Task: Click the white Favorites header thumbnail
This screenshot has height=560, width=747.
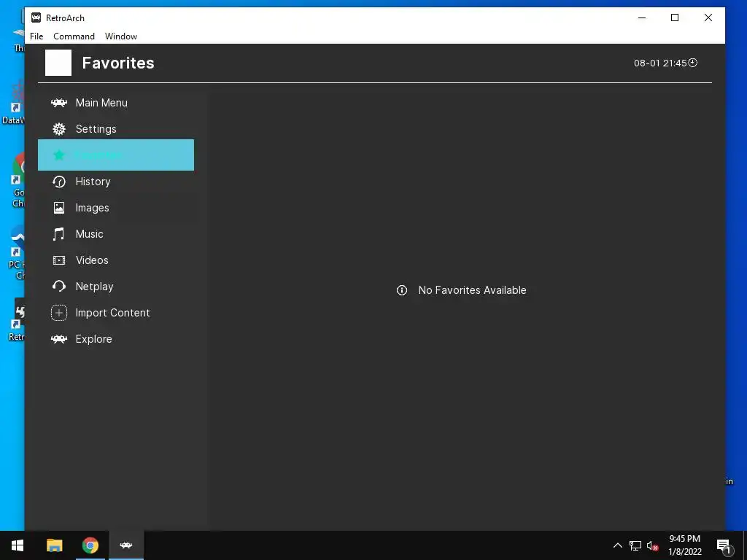Action: pyautogui.click(x=58, y=63)
